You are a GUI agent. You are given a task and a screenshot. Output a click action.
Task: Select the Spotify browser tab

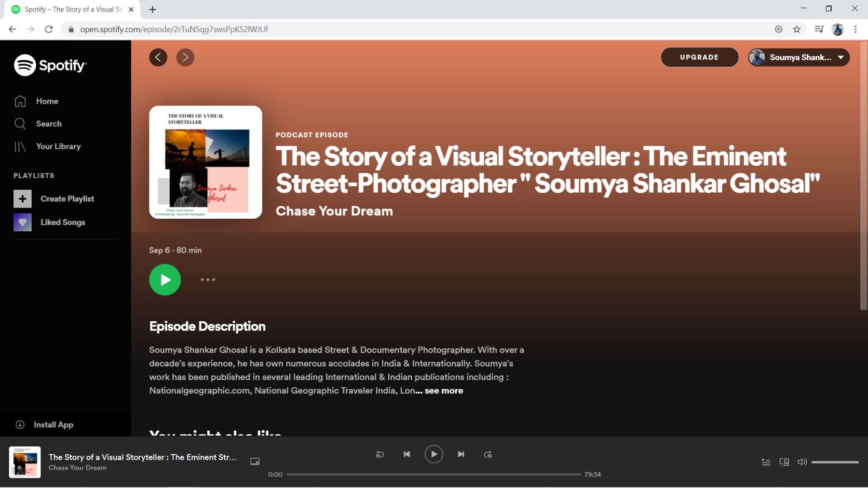coord(73,9)
